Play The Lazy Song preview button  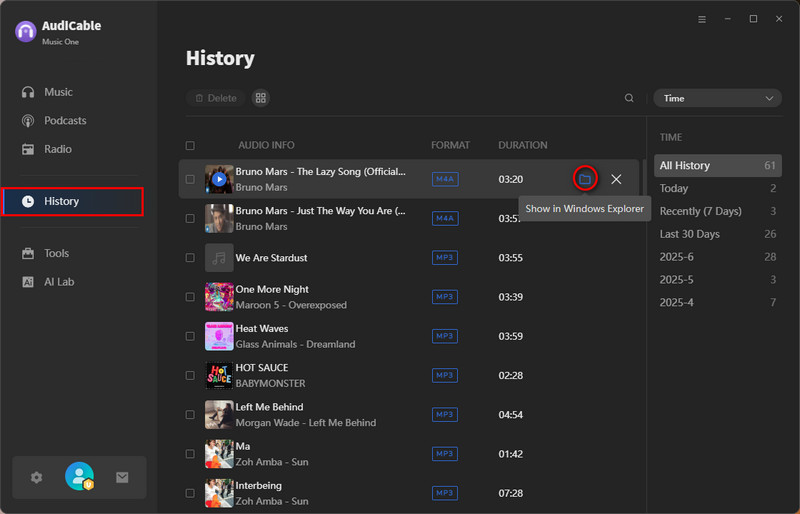click(219, 179)
